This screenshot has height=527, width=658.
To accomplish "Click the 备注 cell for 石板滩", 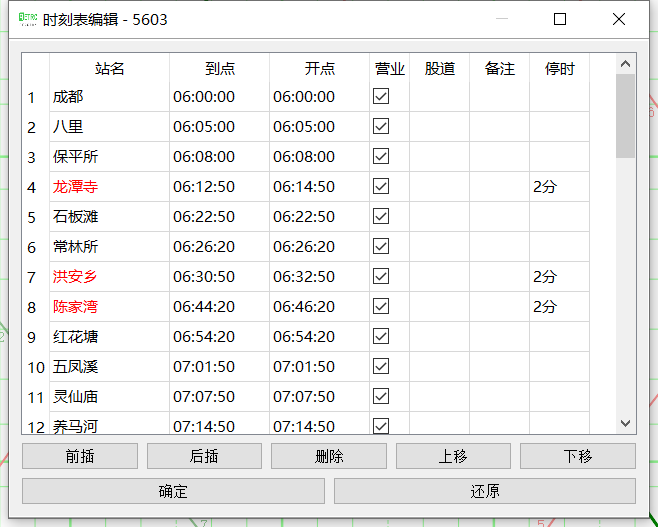I will [499, 217].
